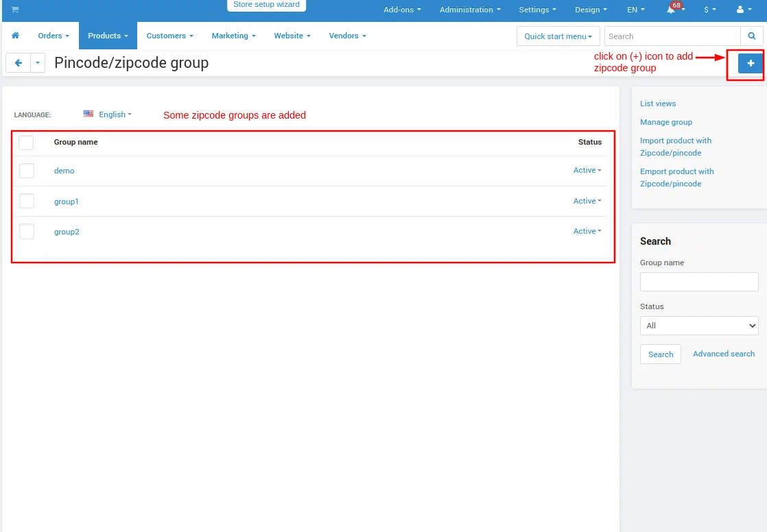Tick the select-all checkbox in header
This screenshot has width=767, height=532.
(26, 143)
